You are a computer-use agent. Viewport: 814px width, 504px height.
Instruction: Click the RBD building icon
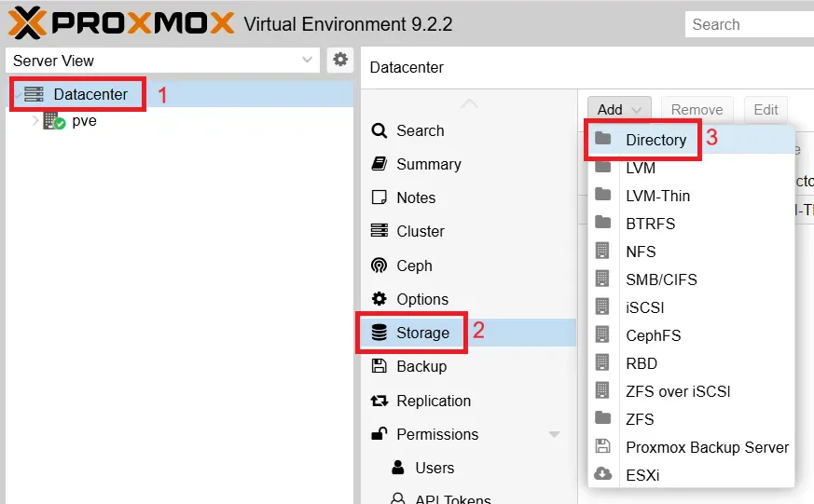(x=602, y=363)
